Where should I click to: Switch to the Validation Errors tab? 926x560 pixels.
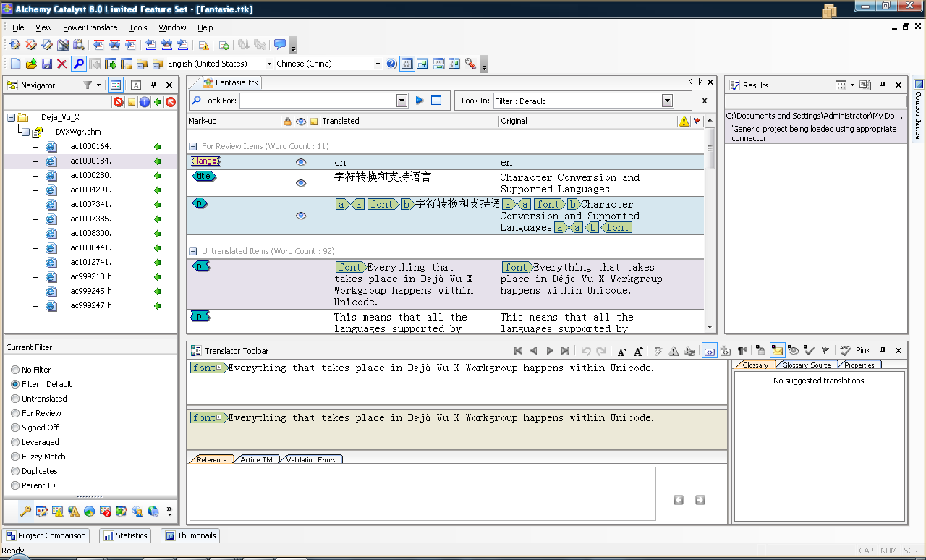[x=311, y=459]
